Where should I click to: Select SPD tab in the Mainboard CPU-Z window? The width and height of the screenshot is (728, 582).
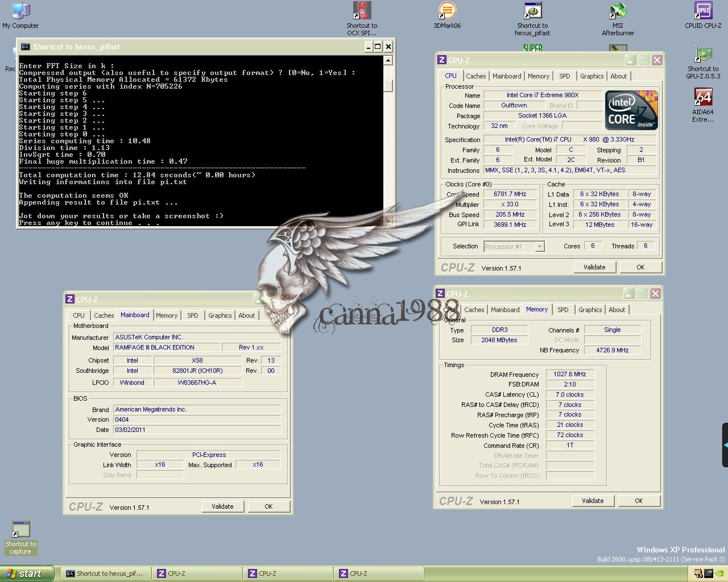pyautogui.click(x=193, y=315)
